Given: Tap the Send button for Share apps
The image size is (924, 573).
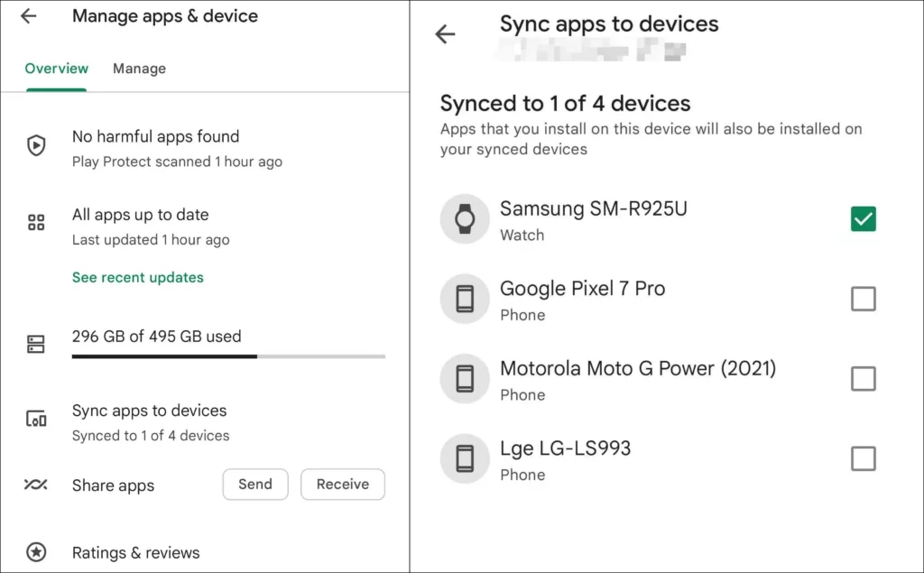Looking at the screenshot, I should (255, 485).
